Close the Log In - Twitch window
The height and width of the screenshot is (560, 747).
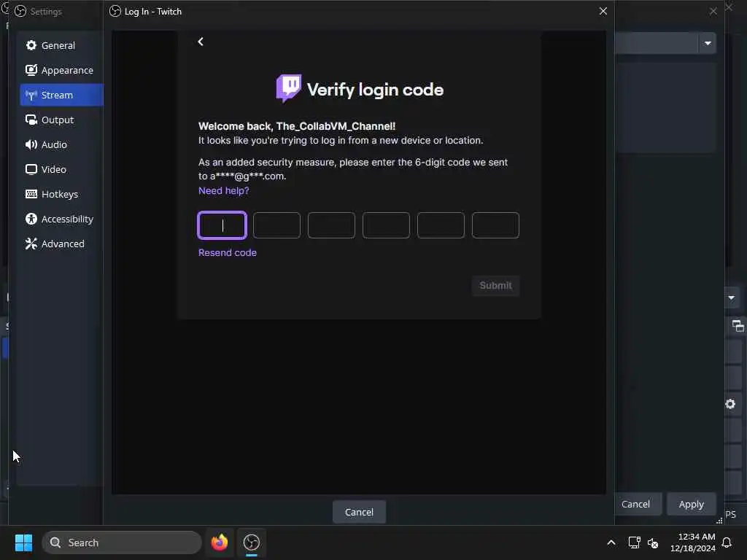coord(603,11)
